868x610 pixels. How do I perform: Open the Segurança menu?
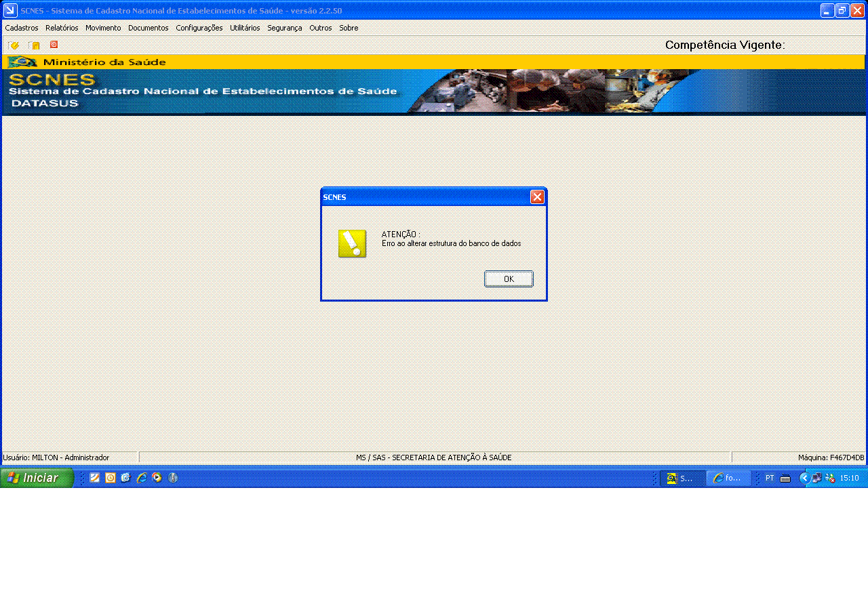(285, 28)
